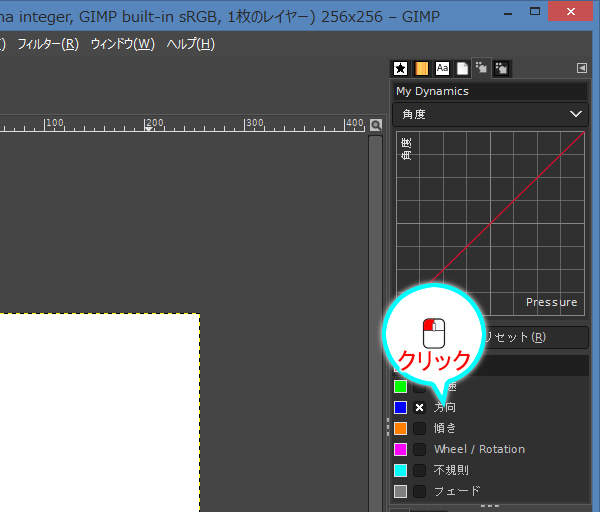Select the blank document page tab icon

462,69
